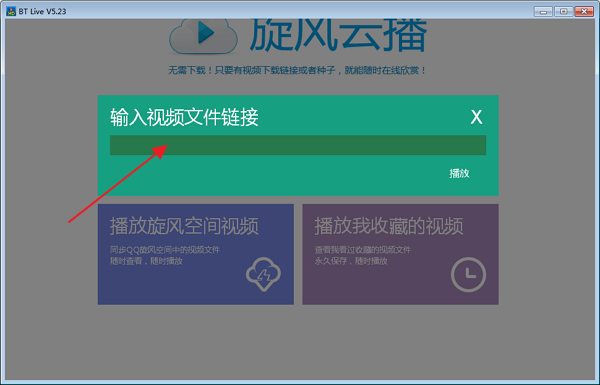
Task: Click the dimmed gray area below the tiles
Action: click(x=298, y=343)
